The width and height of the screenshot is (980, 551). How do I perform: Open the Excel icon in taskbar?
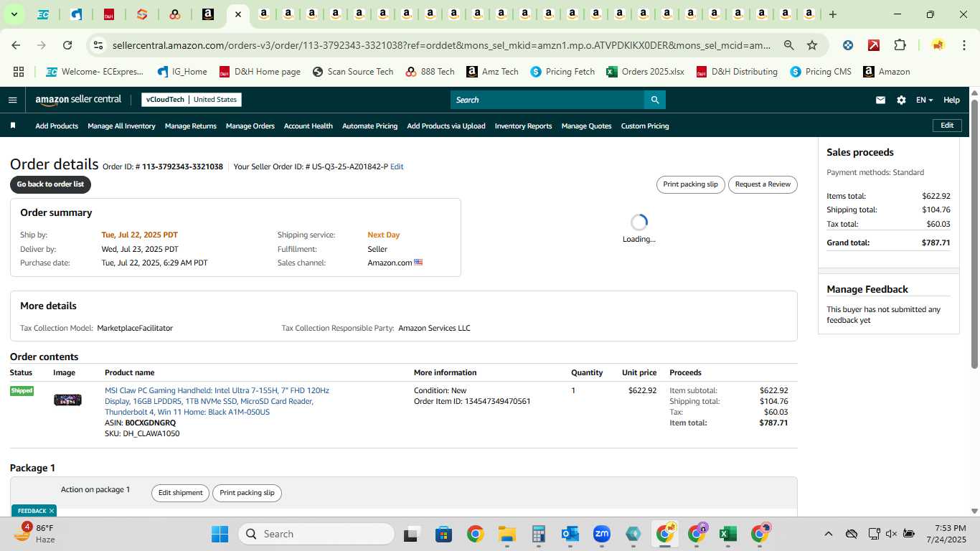click(728, 534)
